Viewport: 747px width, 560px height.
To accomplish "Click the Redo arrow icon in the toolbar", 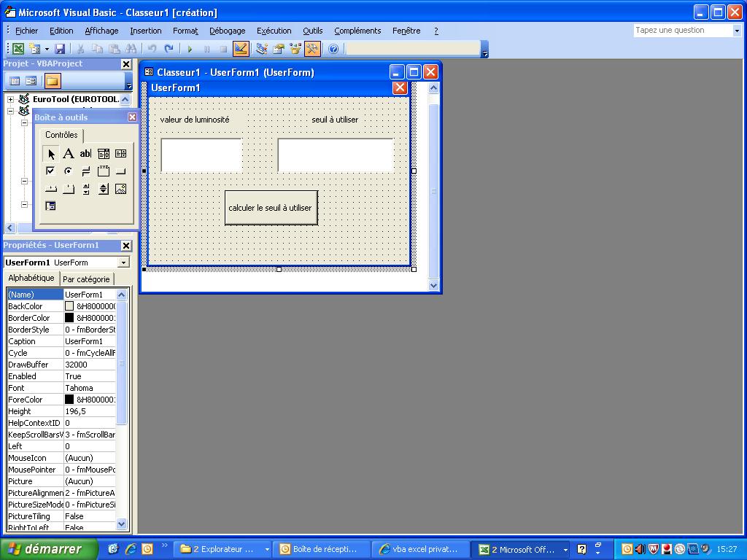I will click(169, 49).
